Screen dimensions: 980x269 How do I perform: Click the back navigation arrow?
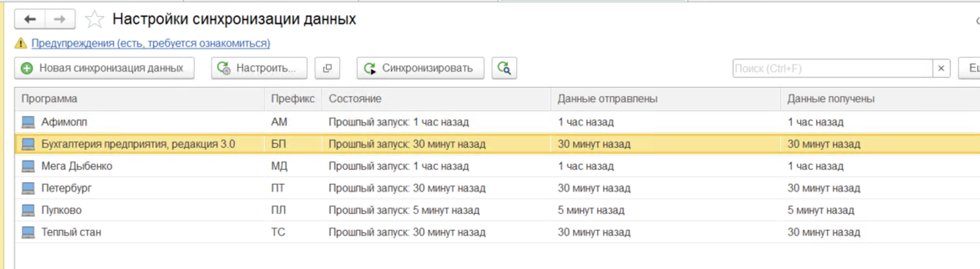[x=30, y=19]
